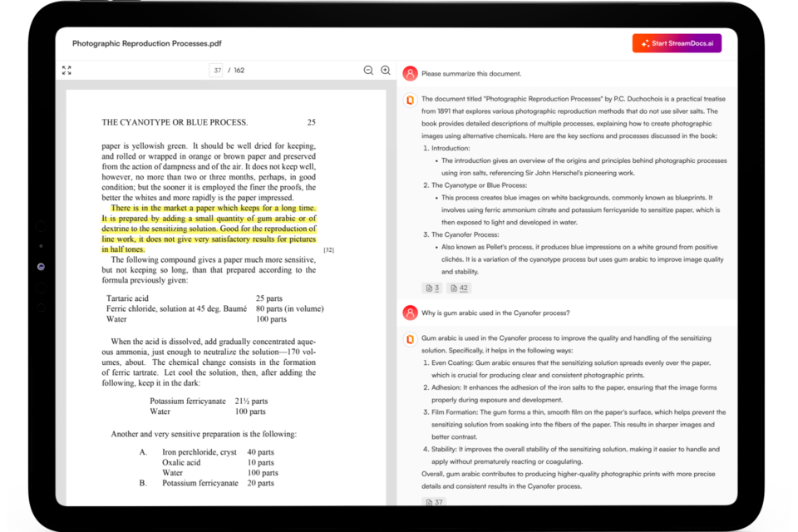Click the total page count 162
This screenshot has height=532, width=798.
tap(239, 71)
